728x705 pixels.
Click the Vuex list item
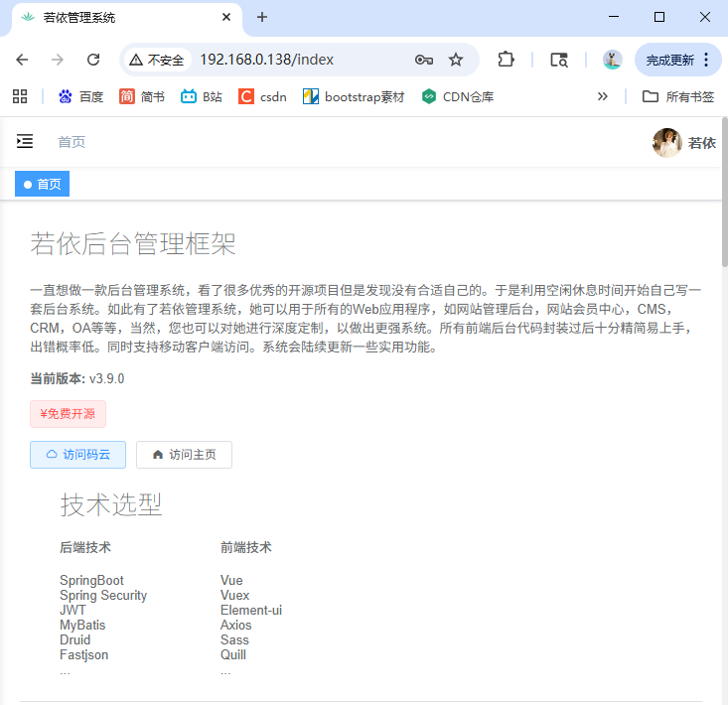235,595
